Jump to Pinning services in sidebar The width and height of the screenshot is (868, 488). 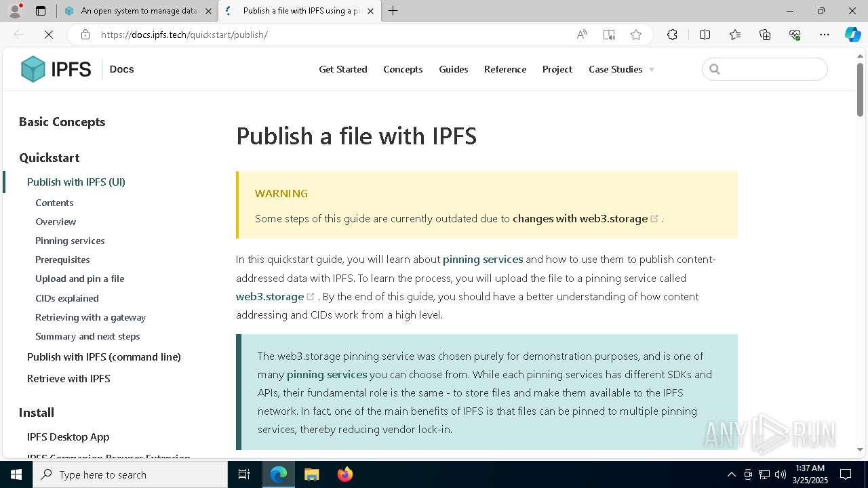[70, 241]
